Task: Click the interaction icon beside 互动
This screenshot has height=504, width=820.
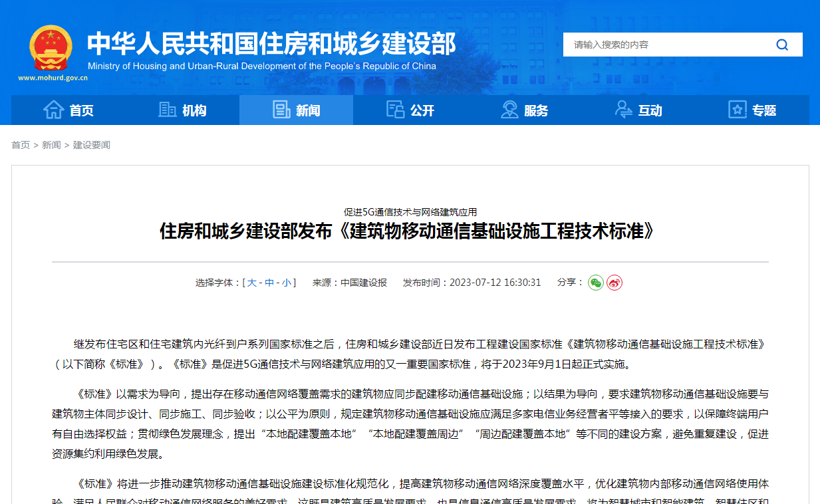Action: coord(624,110)
